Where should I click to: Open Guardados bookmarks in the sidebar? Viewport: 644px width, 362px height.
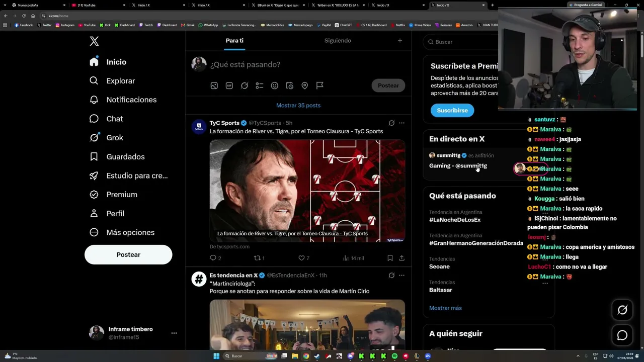pos(117,157)
